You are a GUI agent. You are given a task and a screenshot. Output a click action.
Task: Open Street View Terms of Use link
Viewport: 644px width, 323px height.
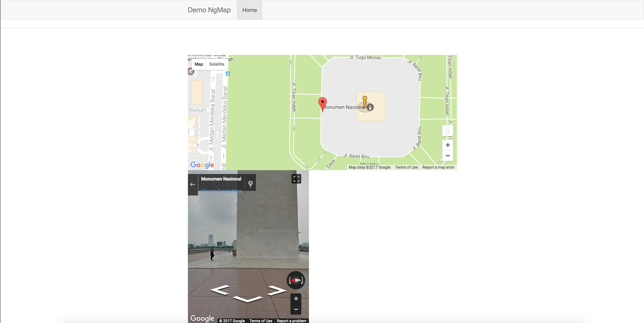coord(261,321)
